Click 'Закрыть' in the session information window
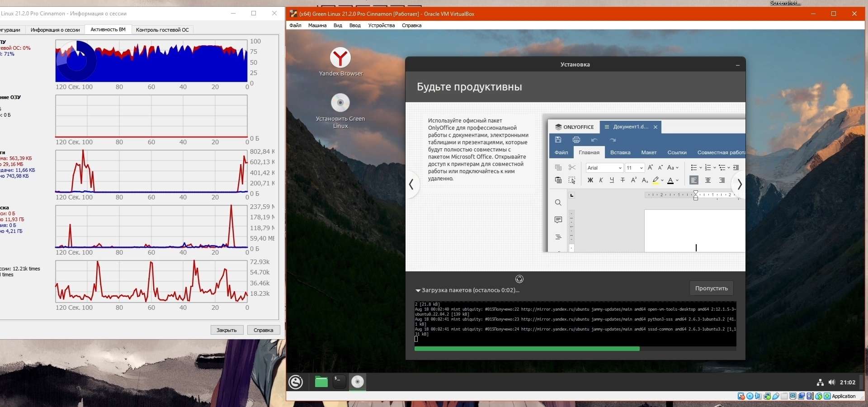Image resolution: width=868 pixels, height=407 pixels. (x=227, y=330)
